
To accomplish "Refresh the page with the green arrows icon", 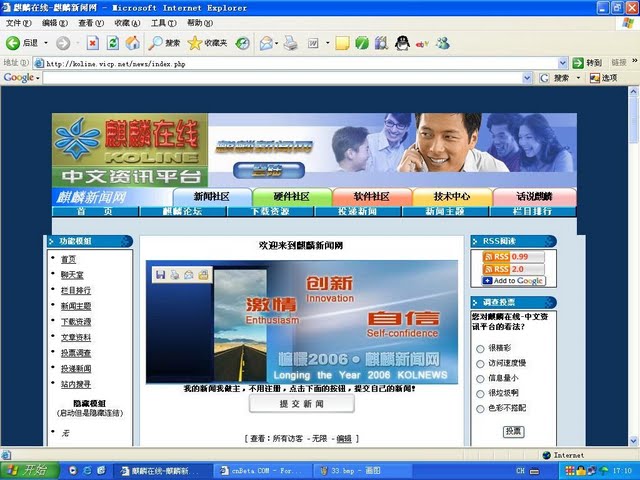I will coord(113,43).
